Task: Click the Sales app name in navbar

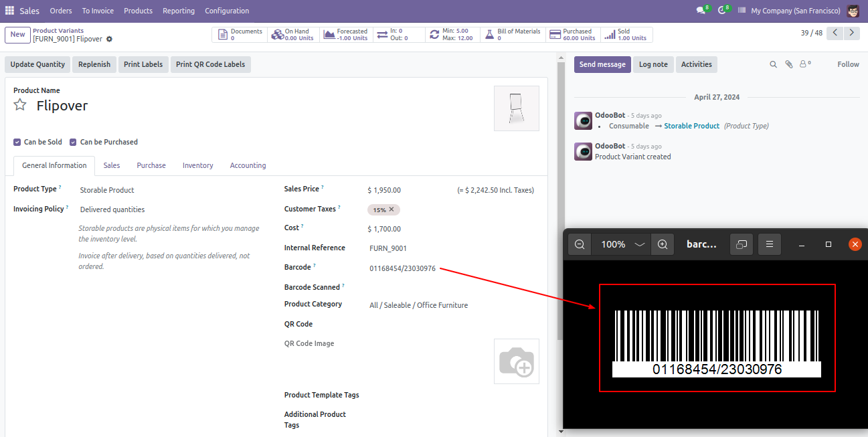Action: point(29,11)
